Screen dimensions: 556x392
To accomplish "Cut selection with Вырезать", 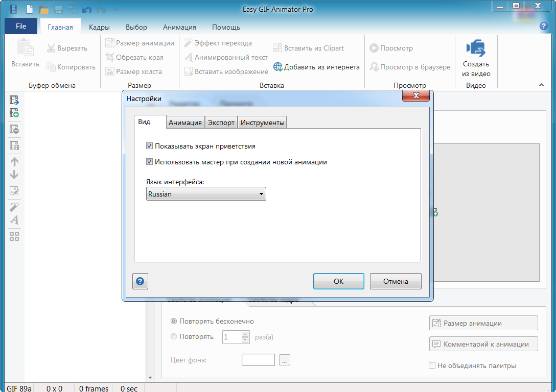I will tap(67, 48).
